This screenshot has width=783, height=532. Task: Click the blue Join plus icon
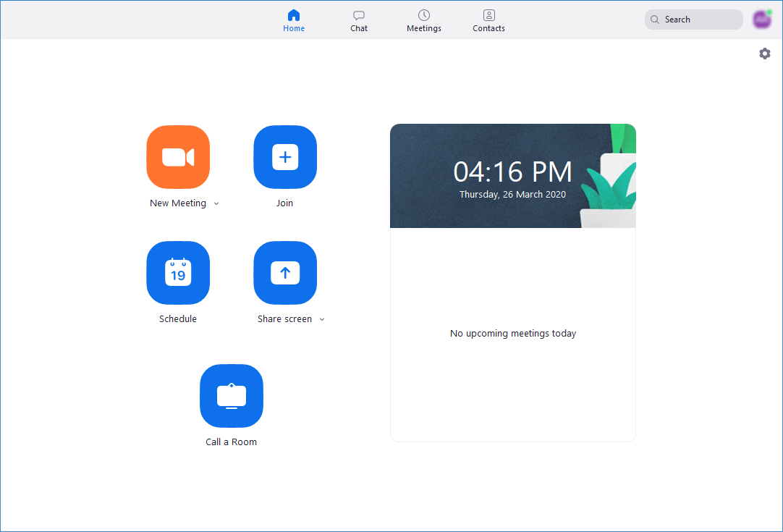coord(285,157)
